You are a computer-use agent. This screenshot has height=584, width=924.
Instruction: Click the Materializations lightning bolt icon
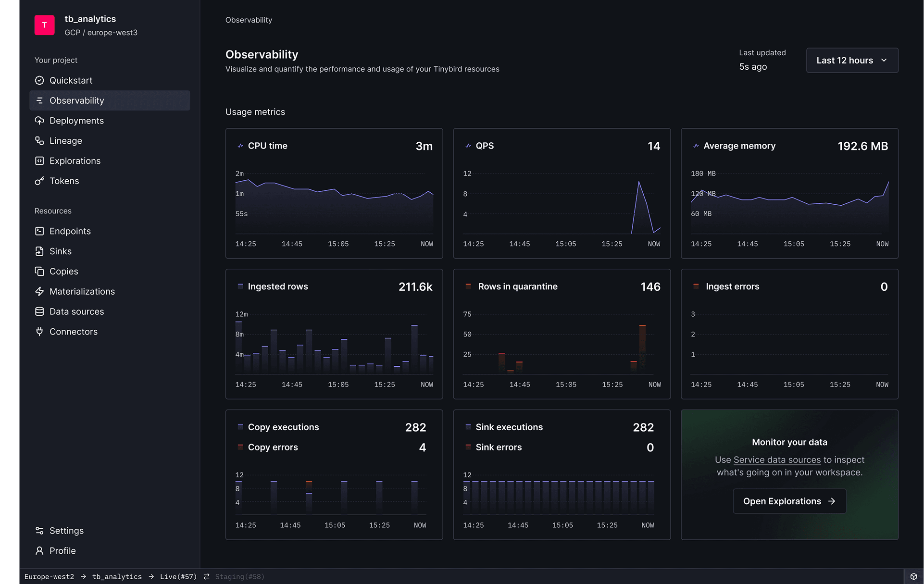(x=39, y=291)
